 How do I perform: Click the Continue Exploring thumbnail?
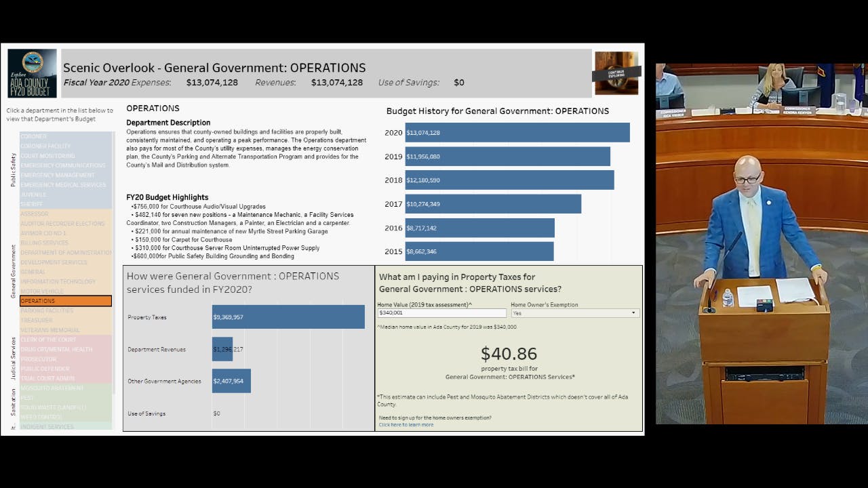(616, 73)
